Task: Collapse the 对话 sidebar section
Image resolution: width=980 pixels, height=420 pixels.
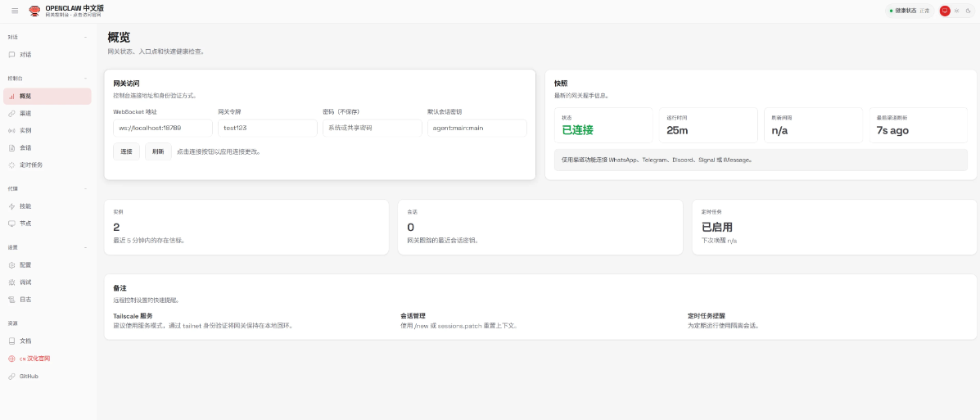Action: click(x=85, y=37)
